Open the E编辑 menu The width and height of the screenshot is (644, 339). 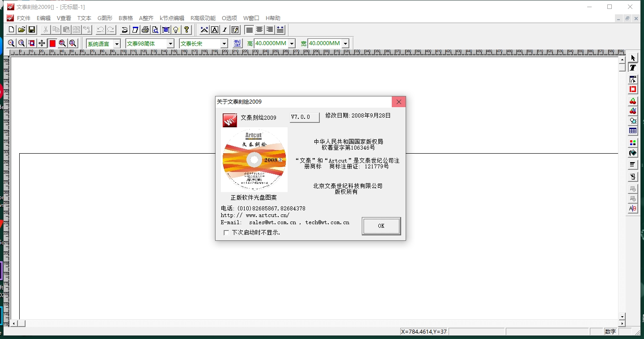pos(44,18)
